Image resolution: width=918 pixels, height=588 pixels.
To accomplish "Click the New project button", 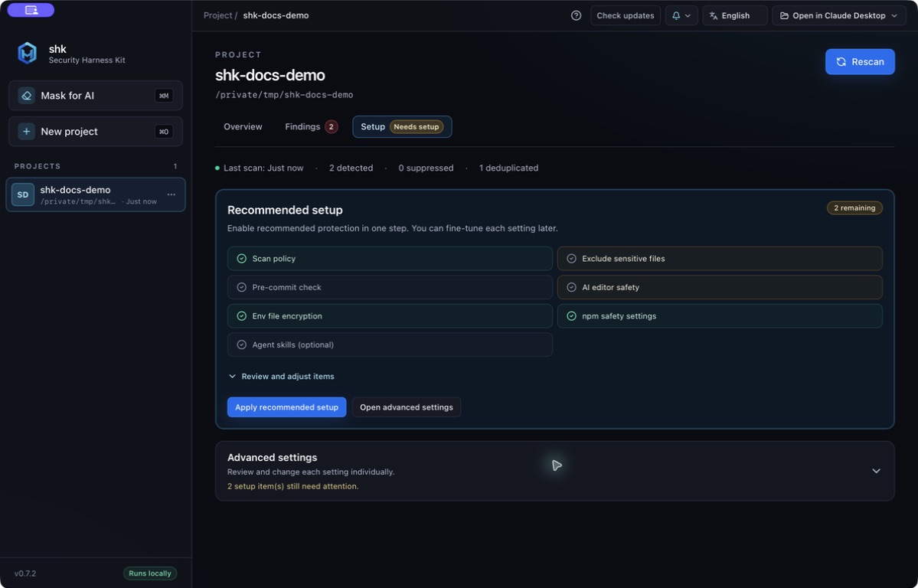I will tap(96, 131).
